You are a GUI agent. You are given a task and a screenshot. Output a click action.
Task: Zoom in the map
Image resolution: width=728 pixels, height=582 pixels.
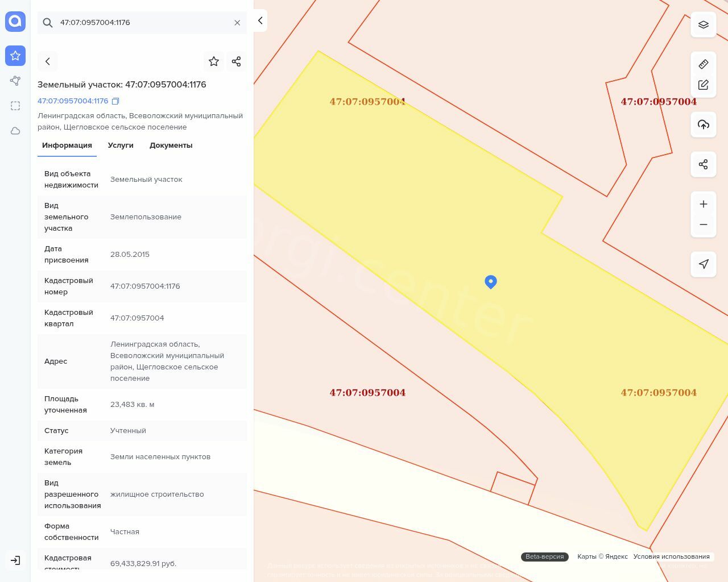(703, 204)
